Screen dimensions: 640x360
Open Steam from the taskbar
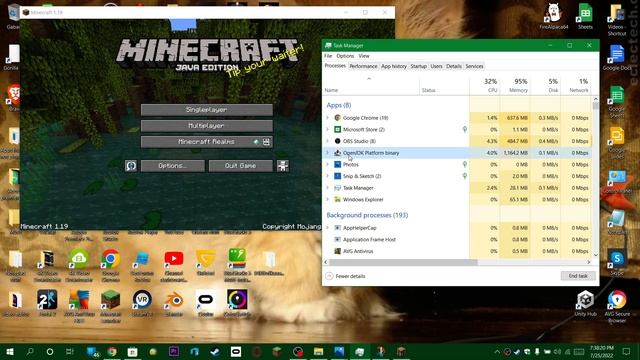(x=215, y=351)
